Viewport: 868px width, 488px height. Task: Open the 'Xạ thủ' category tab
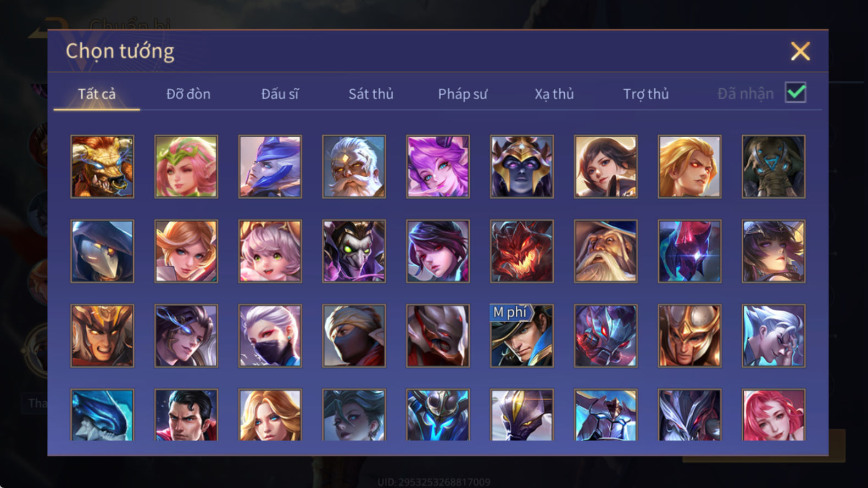[554, 94]
